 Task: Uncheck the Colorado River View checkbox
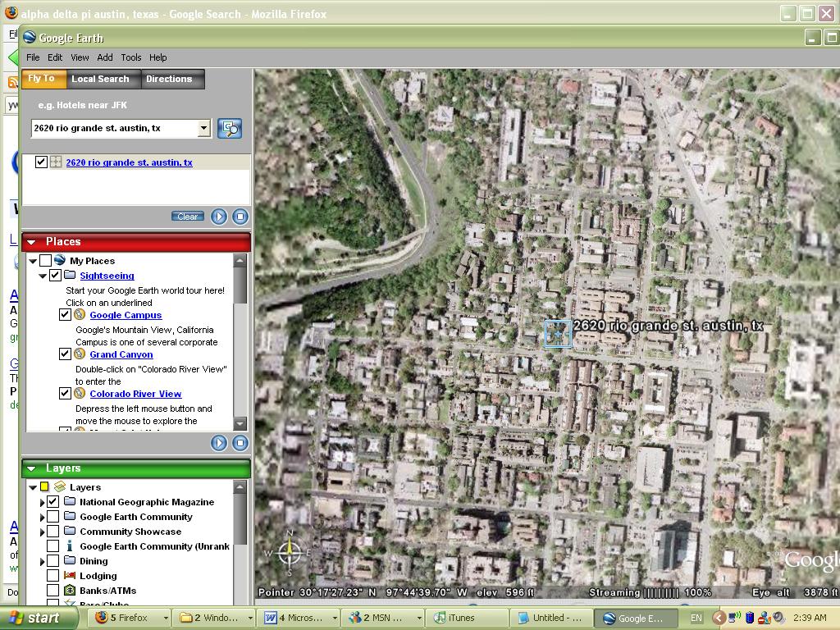[x=65, y=393]
